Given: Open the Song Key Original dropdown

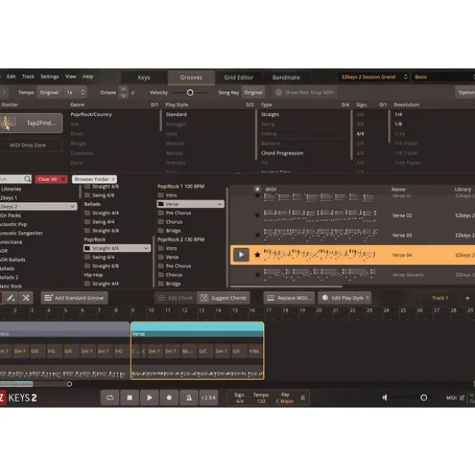Looking at the screenshot, I should pyautogui.click(x=253, y=93).
